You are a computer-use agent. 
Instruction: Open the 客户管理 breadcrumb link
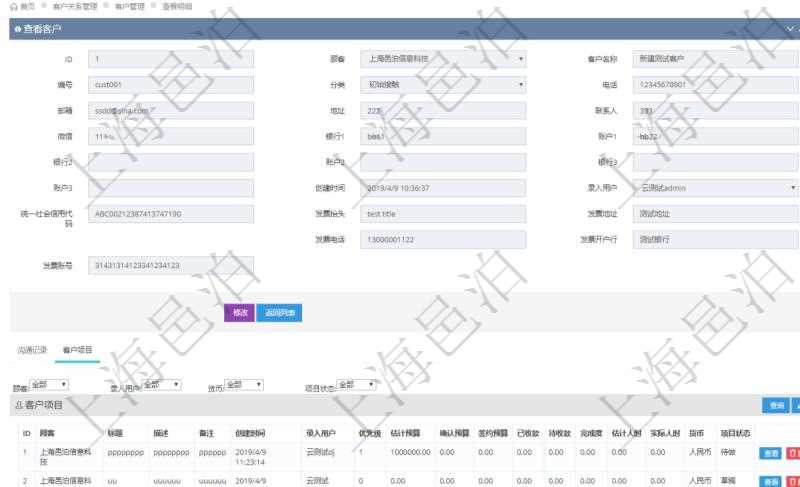coord(130,7)
